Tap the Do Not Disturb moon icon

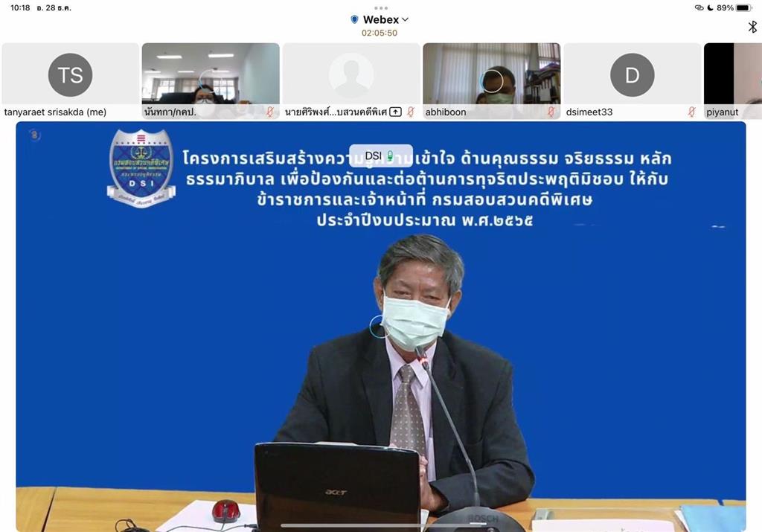710,7
